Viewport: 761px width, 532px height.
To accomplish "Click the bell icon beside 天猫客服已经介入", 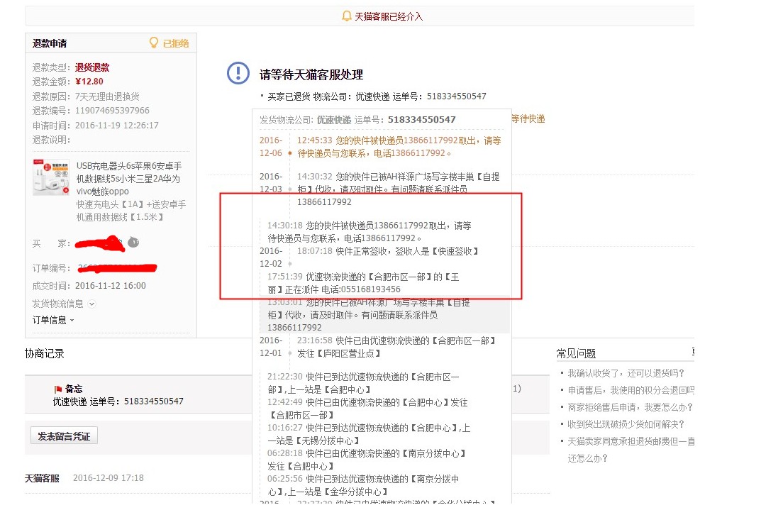I will (347, 16).
